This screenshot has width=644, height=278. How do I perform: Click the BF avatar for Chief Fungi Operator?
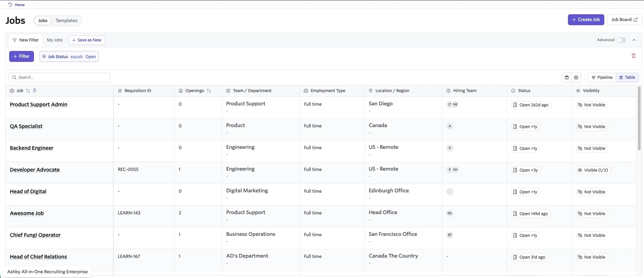450,235
